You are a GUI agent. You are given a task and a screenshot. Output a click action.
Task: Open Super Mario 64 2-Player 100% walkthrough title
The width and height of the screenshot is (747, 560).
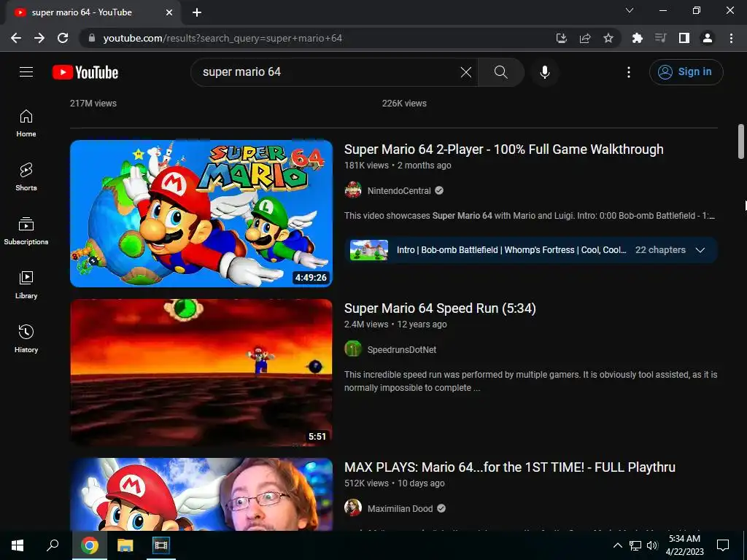coord(503,149)
